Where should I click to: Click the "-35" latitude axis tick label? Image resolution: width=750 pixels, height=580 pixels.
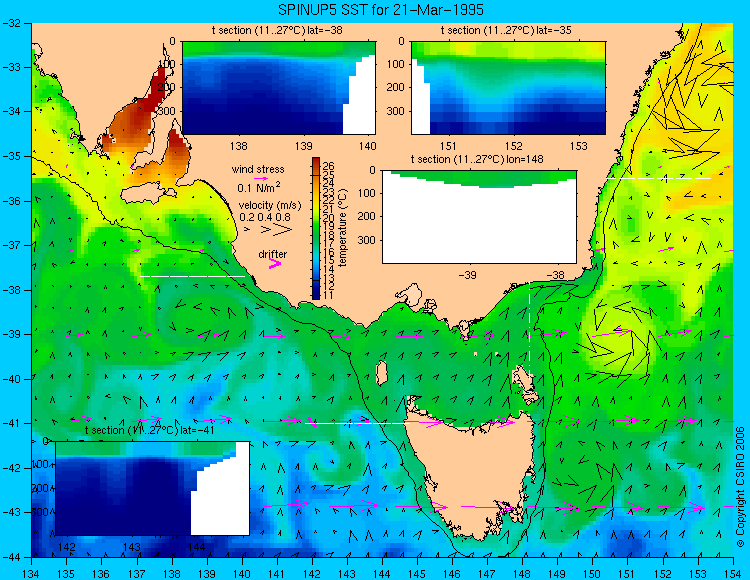pos(11,156)
